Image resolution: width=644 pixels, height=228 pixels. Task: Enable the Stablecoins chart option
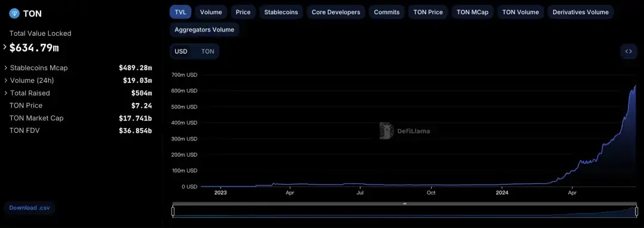(281, 12)
